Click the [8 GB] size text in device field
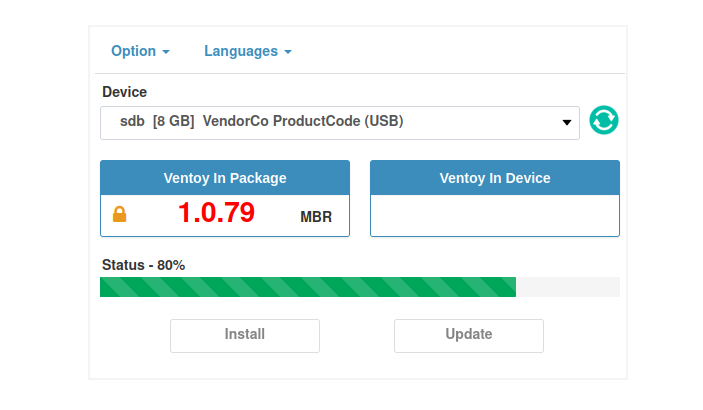The image size is (703, 410). tap(173, 123)
